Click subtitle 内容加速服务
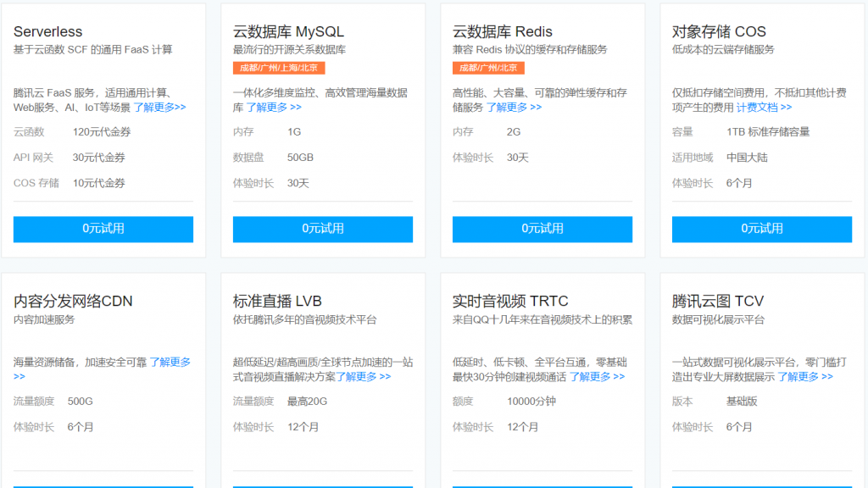The width and height of the screenshot is (868, 488). (44, 319)
